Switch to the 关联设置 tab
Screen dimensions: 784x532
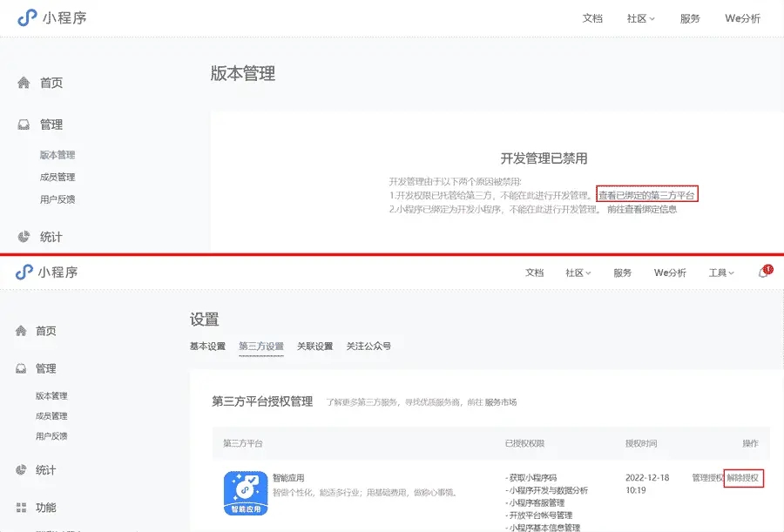tap(314, 346)
